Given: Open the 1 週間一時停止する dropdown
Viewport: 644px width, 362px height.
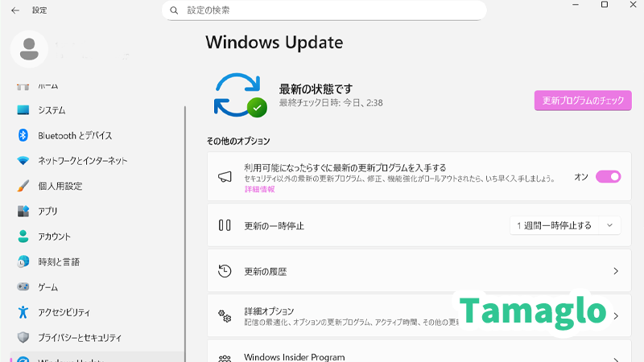Looking at the screenshot, I should pos(565,225).
